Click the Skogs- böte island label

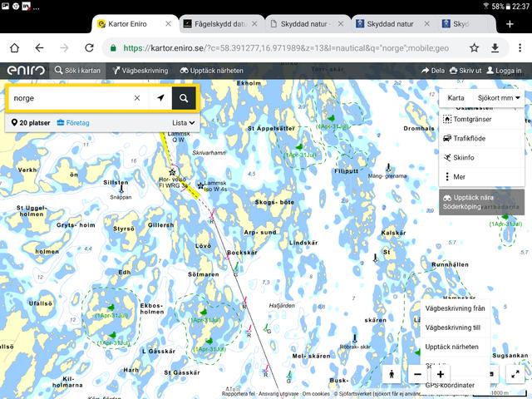274,202
